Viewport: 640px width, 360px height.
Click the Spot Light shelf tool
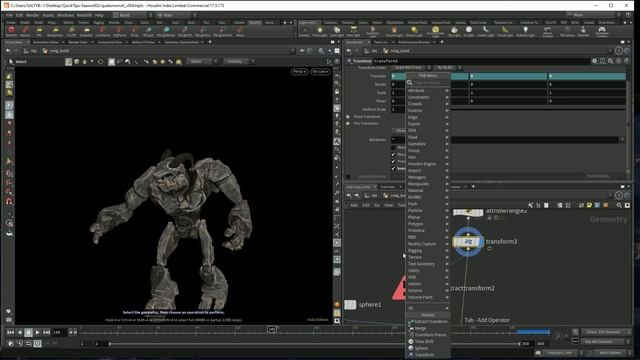click(x=337, y=31)
